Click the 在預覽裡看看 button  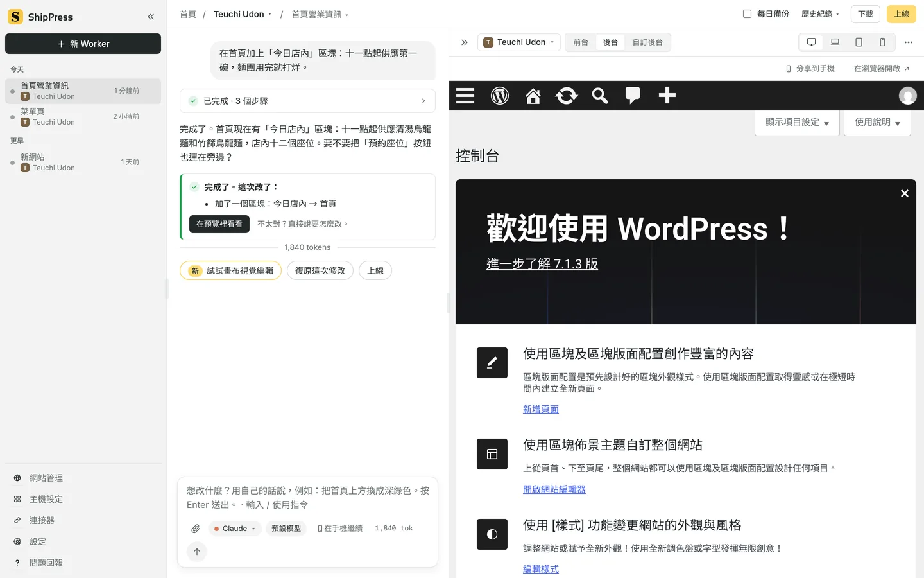coord(219,224)
